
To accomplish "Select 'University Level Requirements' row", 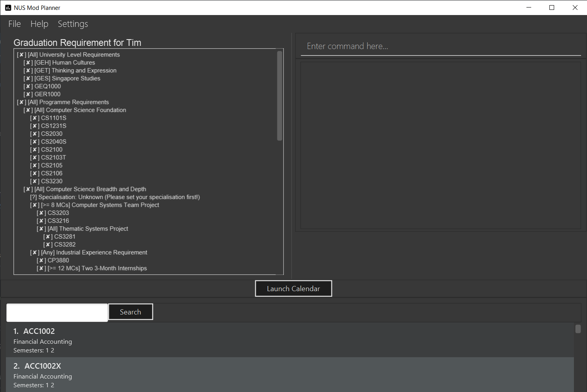I will 68,55.
